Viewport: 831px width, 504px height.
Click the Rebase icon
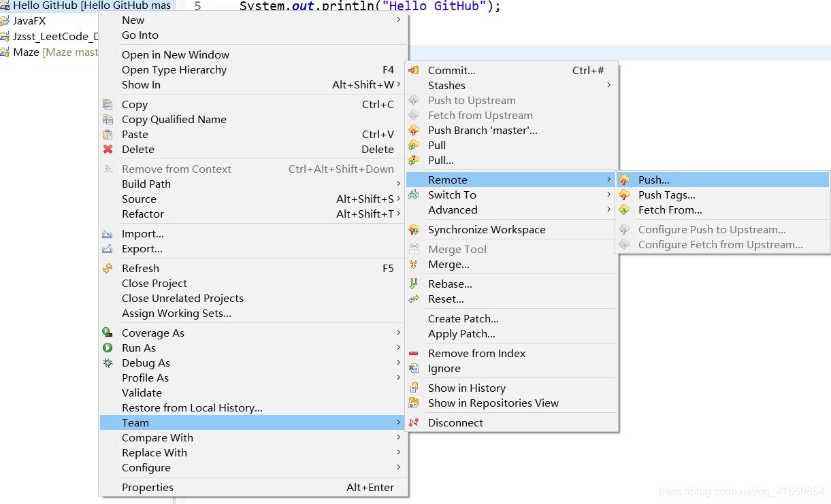[x=413, y=284]
